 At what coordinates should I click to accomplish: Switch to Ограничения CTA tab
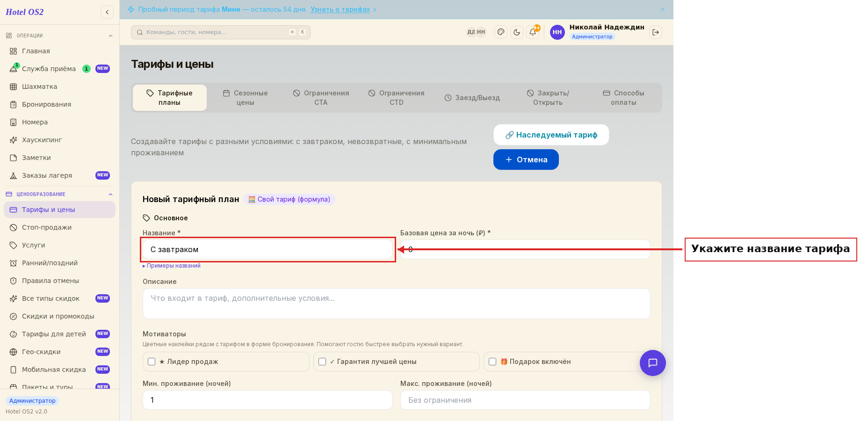tap(321, 98)
